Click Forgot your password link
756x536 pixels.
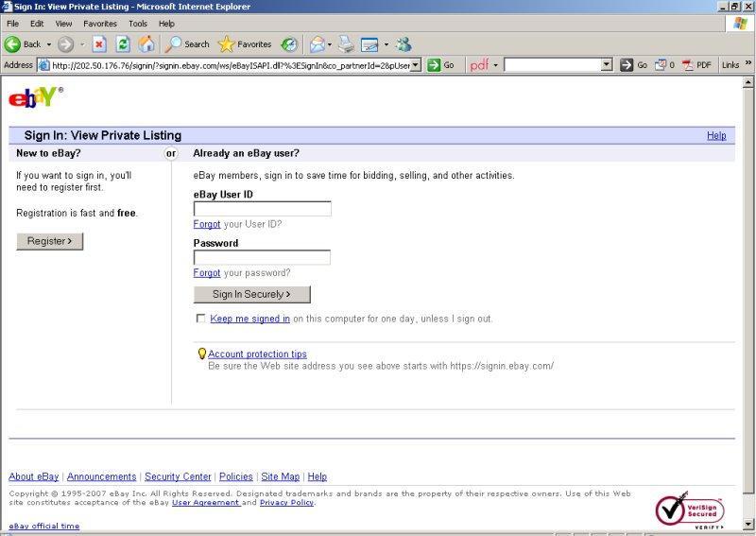click(x=206, y=273)
